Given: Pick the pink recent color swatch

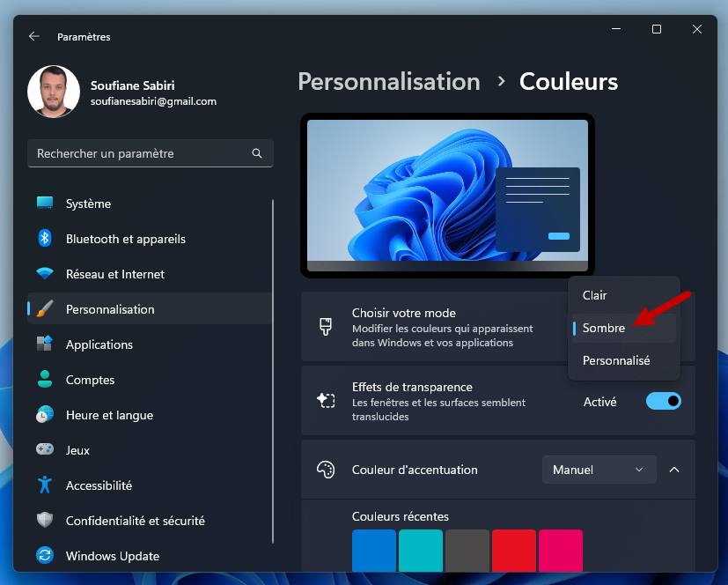Looking at the screenshot, I should point(561,551).
